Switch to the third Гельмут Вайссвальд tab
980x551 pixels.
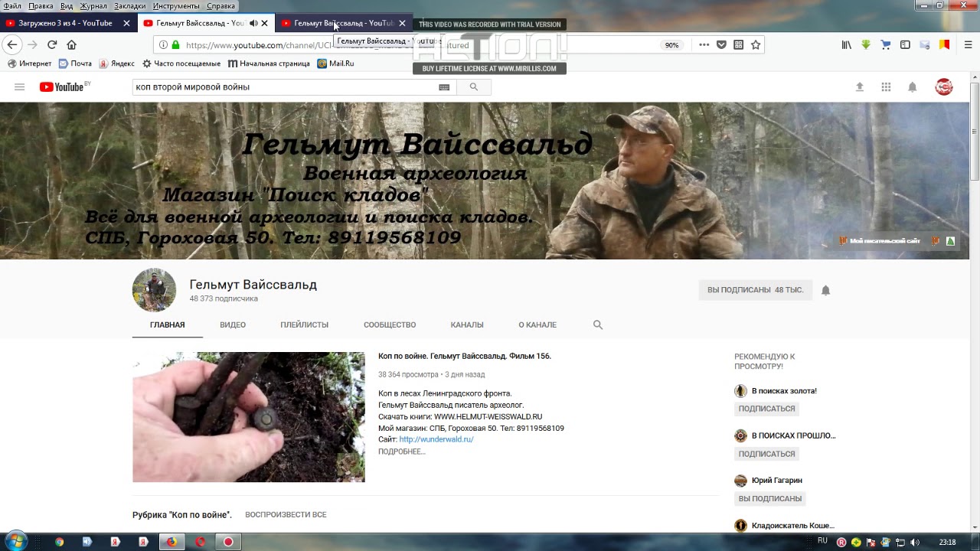click(x=345, y=23)
